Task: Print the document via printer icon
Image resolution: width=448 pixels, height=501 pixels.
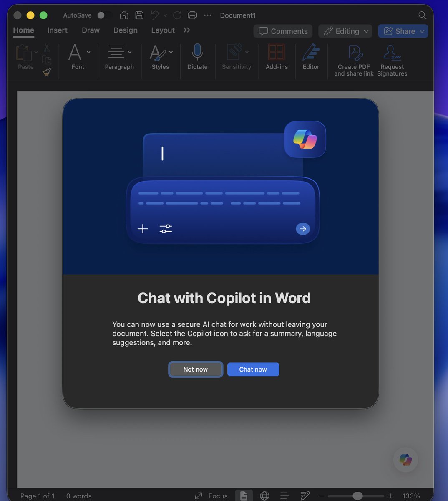Action: click(192, 15)
